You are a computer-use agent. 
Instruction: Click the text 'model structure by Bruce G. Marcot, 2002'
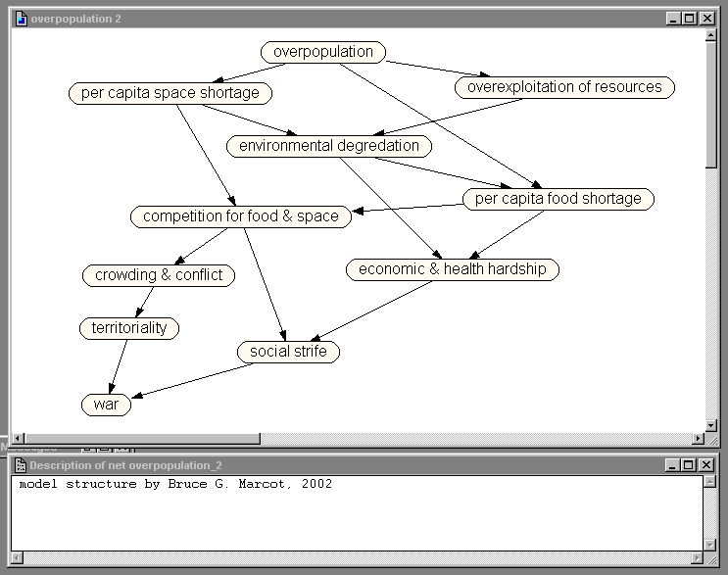pyautogui.click(x=175, y=484)
